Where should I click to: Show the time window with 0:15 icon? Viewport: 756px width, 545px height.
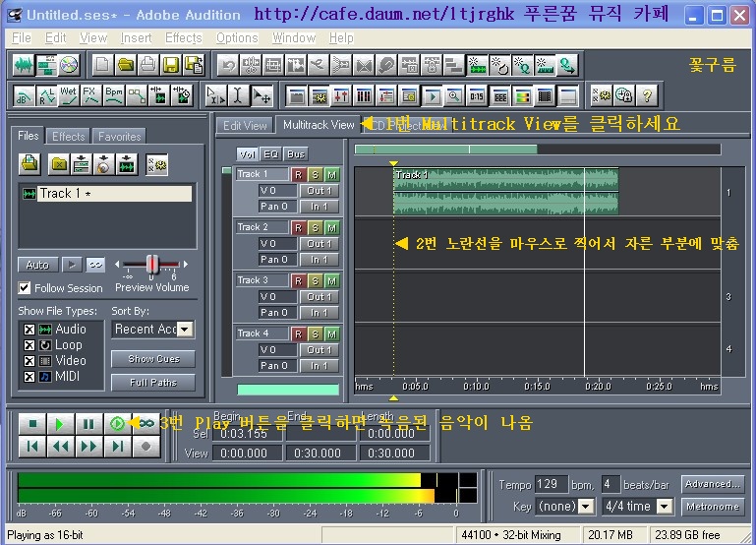coord(477,96)
